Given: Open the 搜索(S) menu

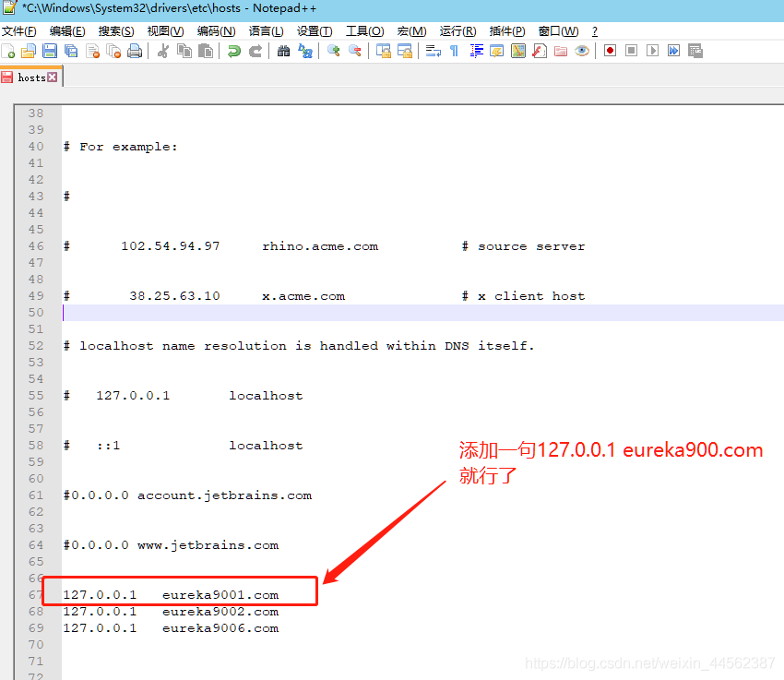Looking at the screenshot, I should click(x=116, y=31).
